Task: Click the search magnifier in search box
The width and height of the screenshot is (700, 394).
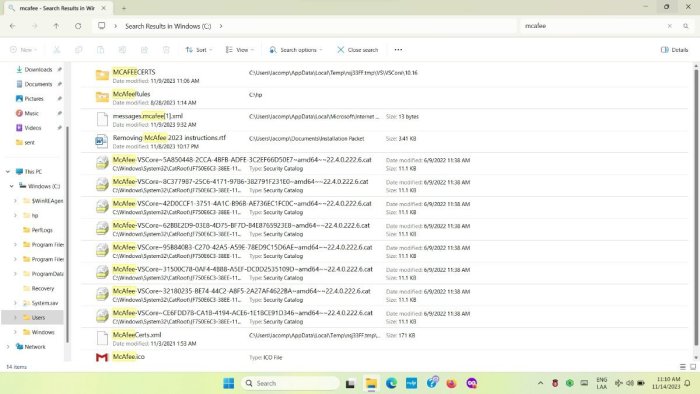Action: (x=686, y=26)
